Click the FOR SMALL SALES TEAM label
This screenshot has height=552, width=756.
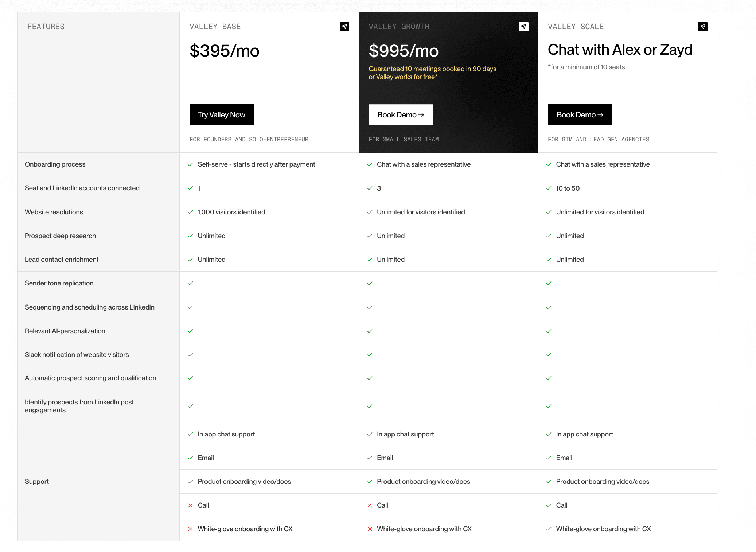[x=404, y=139]
